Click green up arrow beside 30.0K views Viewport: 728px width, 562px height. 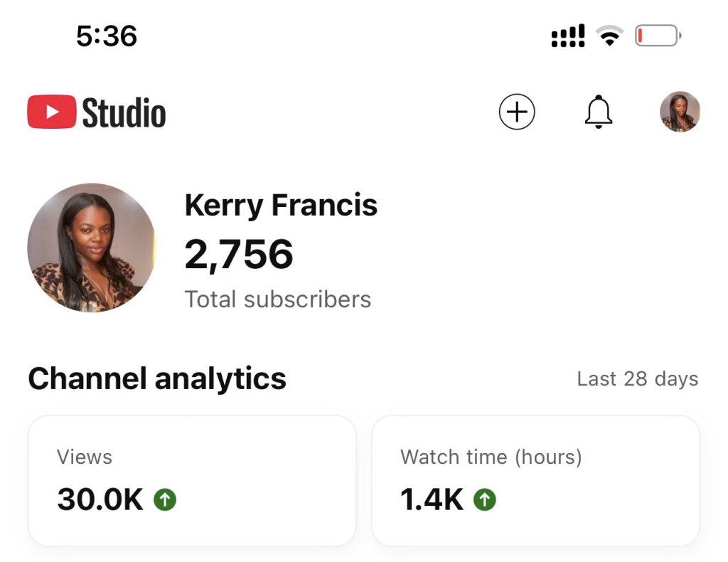[x=165, y=500]
